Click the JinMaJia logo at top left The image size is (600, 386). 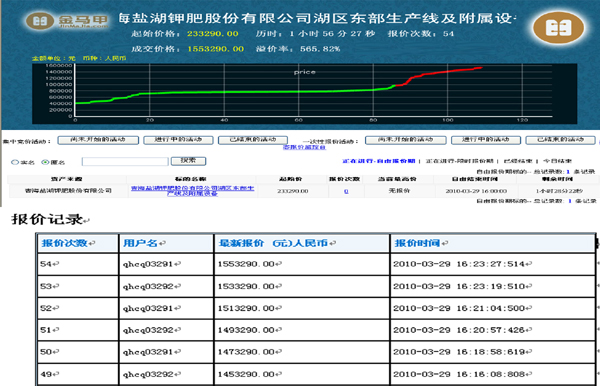(67, 20)
